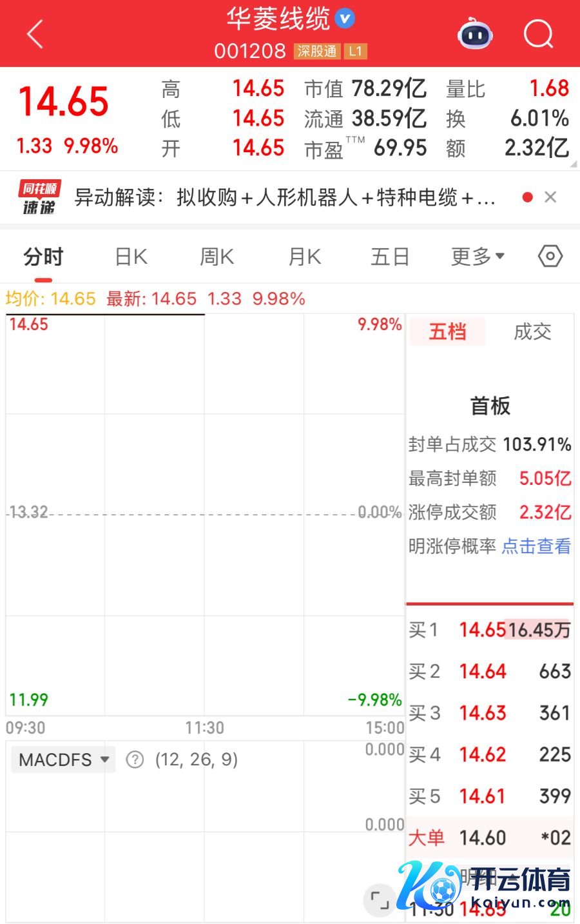Expand the quote details corner triangle
Screen dimensions: 580x924
[573, 164]
